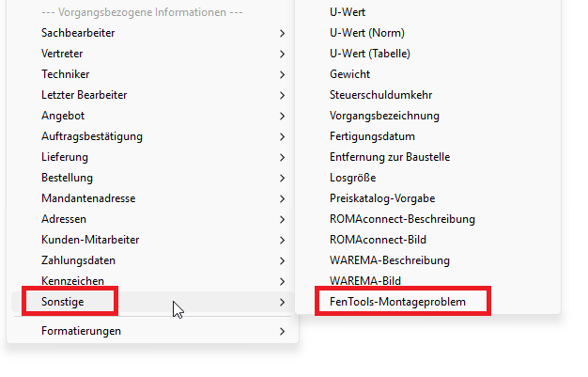Image resolution: width=588 pixels, height=377 pixels.
Task: Insert the Gewicht field
Action: pyautogui.click(x=349, y=74)
